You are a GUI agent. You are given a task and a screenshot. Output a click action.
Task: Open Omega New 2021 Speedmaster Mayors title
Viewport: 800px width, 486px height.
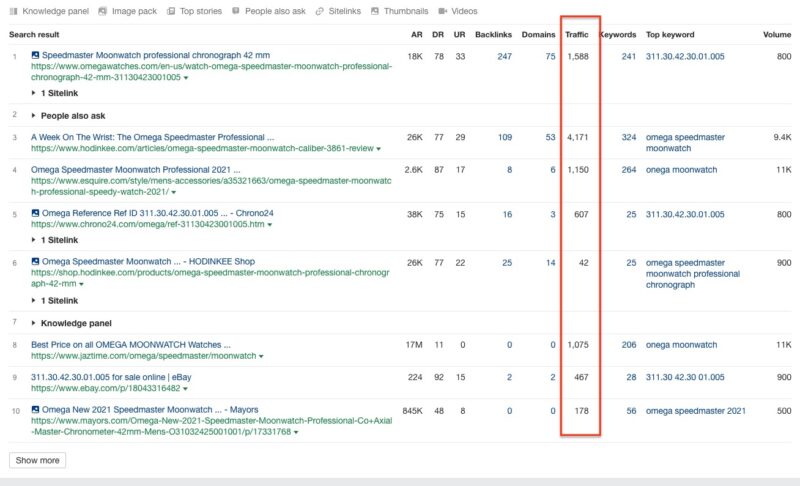click(x=150, y=410)
